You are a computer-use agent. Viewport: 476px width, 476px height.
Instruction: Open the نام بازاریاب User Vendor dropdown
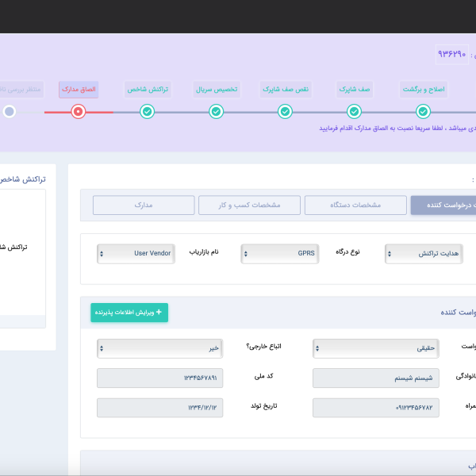(x=135, y=253)
